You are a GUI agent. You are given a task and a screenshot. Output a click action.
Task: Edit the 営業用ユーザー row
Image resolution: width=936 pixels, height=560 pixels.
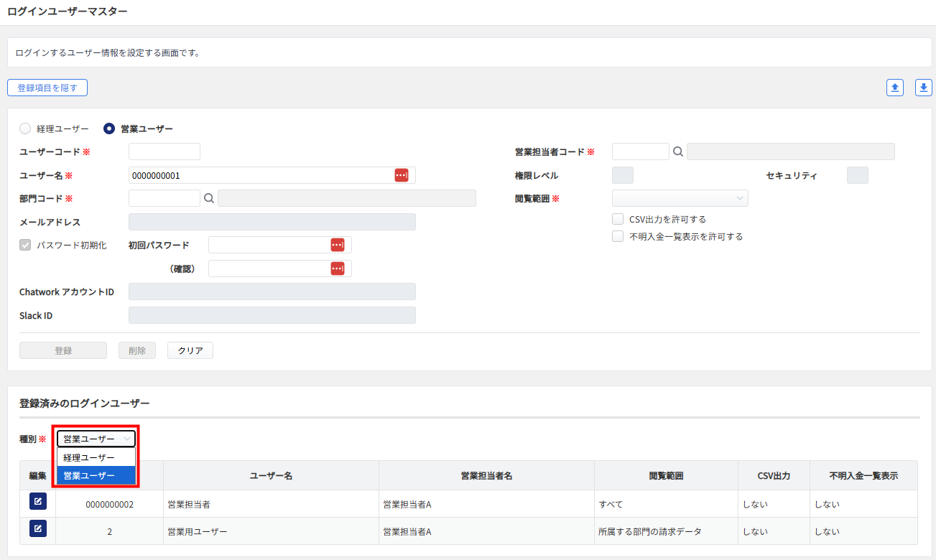coord(38,529)
